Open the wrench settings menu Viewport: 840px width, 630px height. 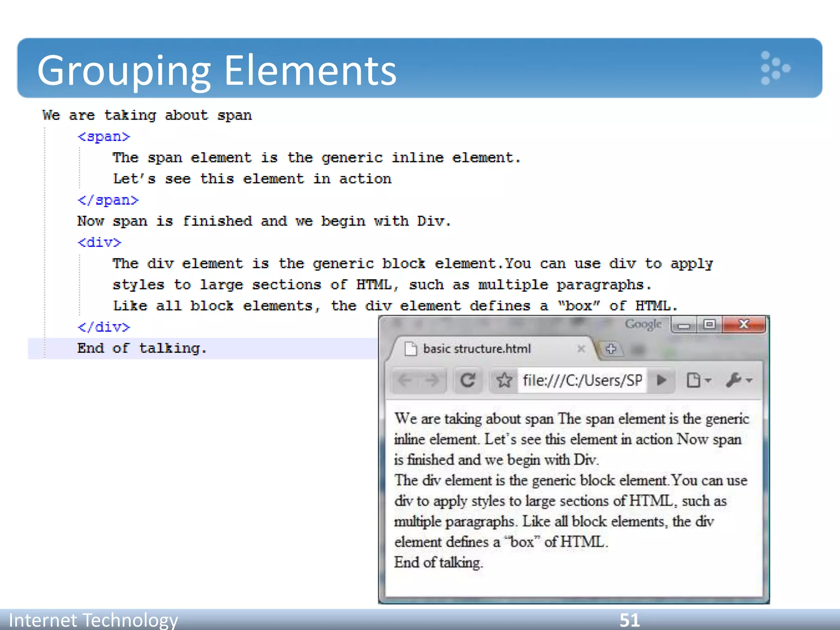coord(739,380)
